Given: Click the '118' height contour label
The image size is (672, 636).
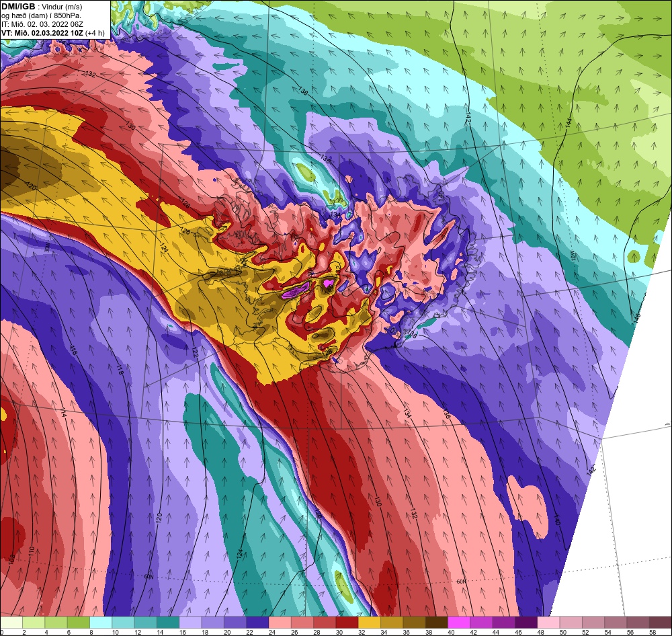Looking at the screenshot, I should click(x=120, y=370).
